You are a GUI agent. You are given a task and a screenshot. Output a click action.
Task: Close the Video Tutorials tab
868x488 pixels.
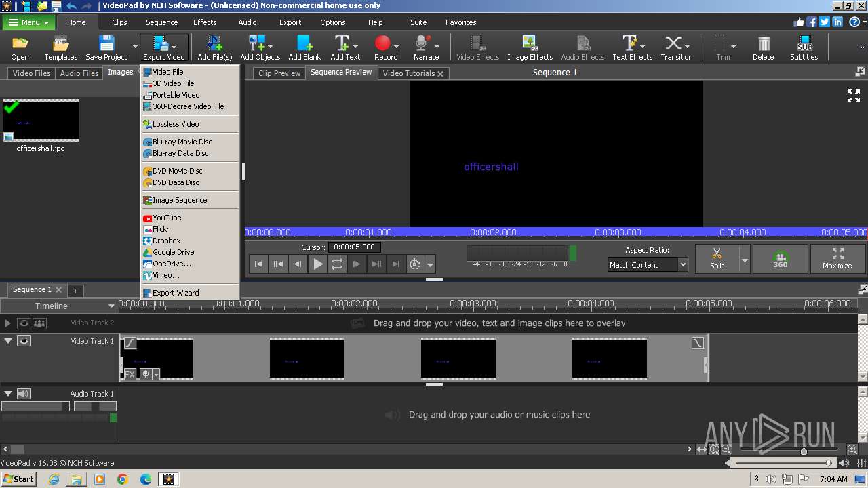(440, 73)
